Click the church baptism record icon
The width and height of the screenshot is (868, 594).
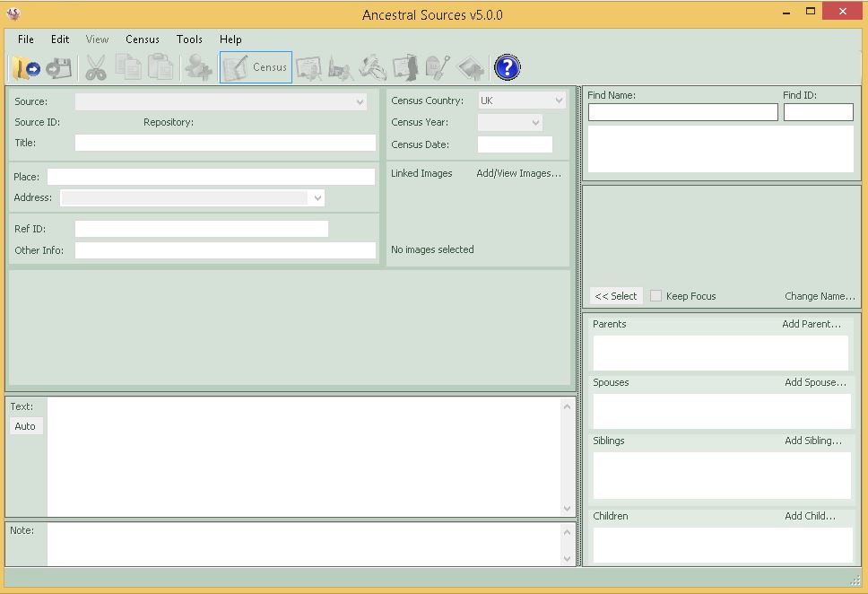coord(340,68)
